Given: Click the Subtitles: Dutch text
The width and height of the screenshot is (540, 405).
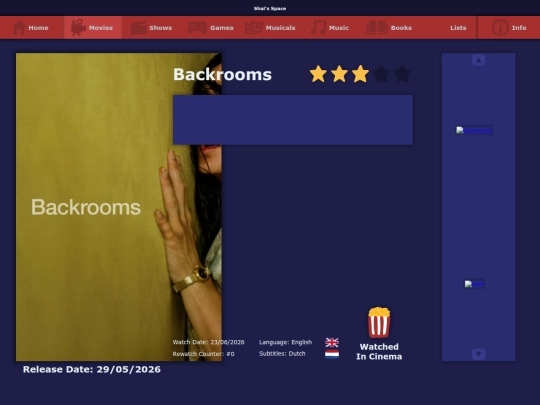Looking at the screenshot, I should click(282, 354).
